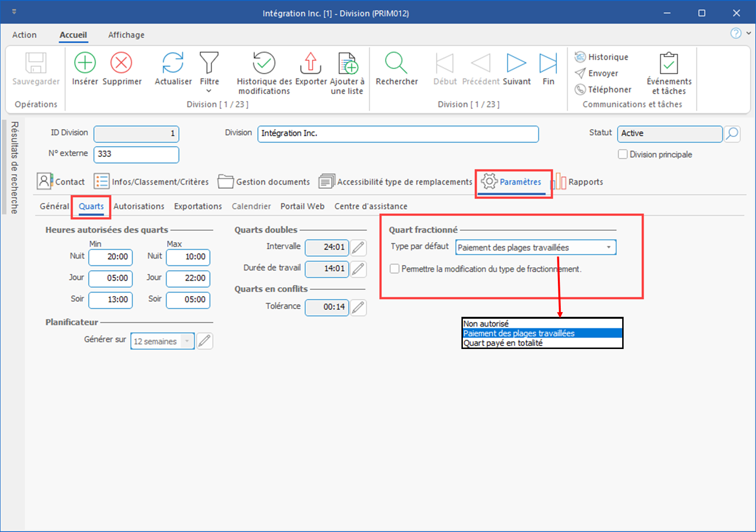Click the Rechercher magnifier icon
The image size is (756, 532).
(396, 63)
